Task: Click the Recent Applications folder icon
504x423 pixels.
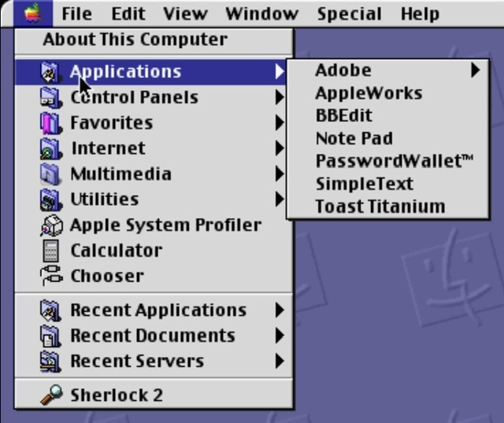Action: coord(50,310)
